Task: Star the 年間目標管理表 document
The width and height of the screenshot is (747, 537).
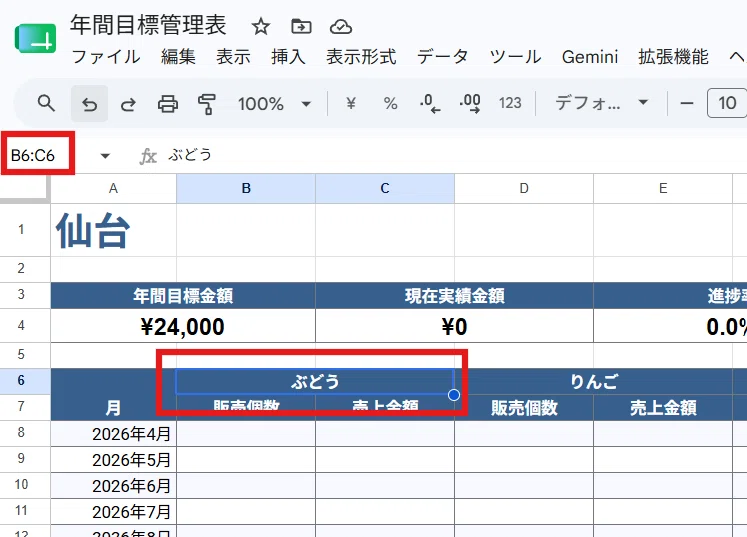Action: pyautogui.click(x=261, y=27)
